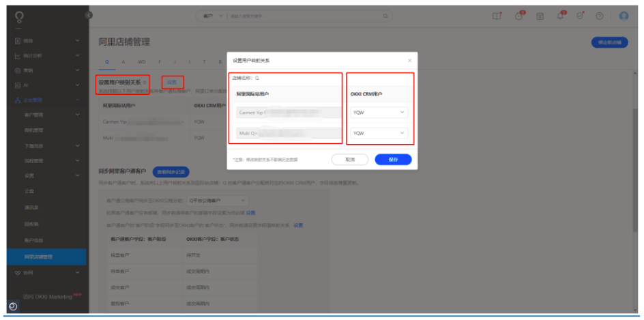The width and height of the screenshot is (644, 320).
Task: Click 设置 link for field value mapping
Action: click(298, 225)
